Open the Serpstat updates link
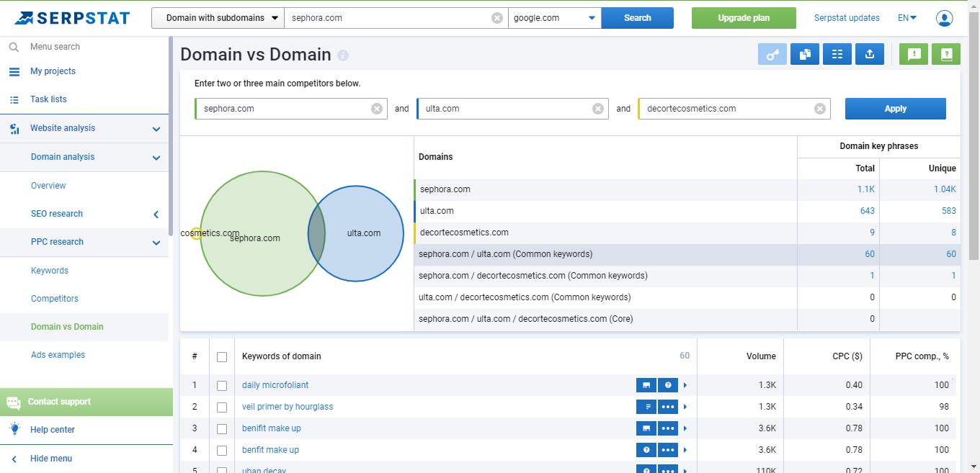The image size is (980, 473). point(847,18)
